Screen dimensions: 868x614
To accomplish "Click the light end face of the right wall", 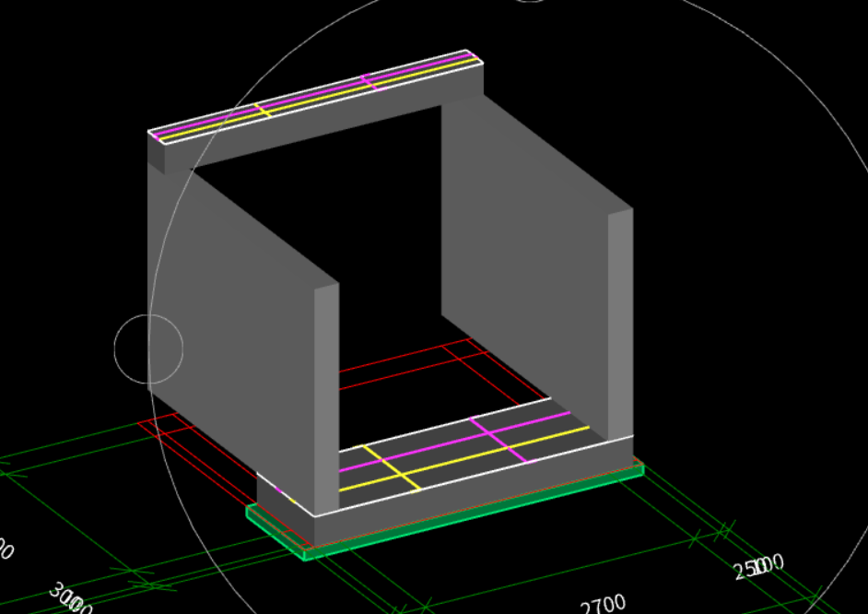I will (620, 325).
